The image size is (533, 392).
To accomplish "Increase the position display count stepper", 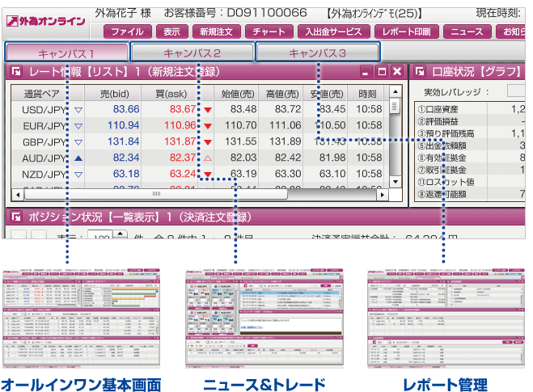I will pyautogui.click(x=120, y=234).
